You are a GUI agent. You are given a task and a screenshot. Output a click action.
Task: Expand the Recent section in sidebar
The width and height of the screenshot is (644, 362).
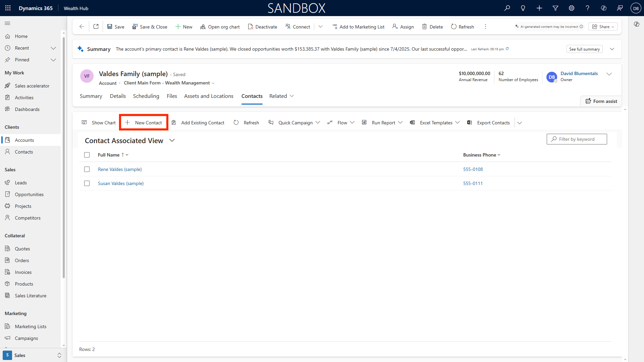point(53,48)
